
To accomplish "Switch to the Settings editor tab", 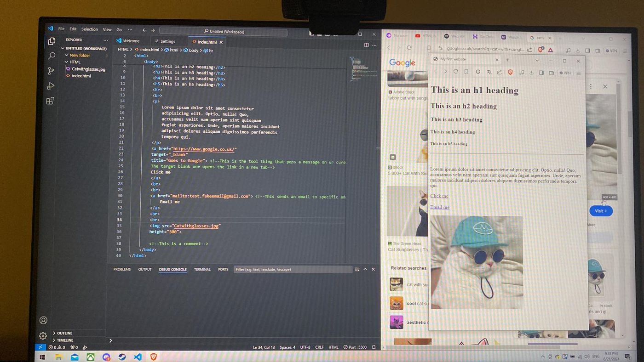I will pos(165,41).
